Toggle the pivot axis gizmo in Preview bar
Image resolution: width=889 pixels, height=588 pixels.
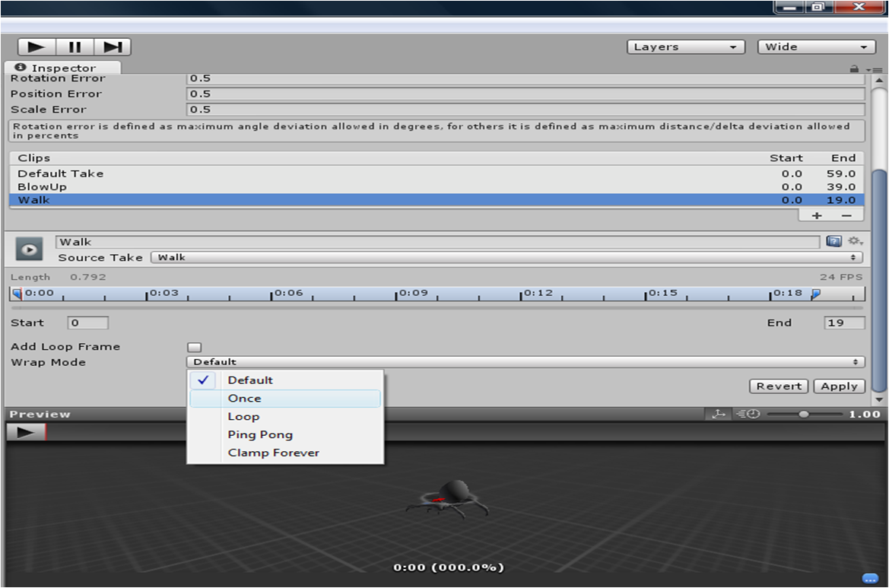tap(718, 414)
